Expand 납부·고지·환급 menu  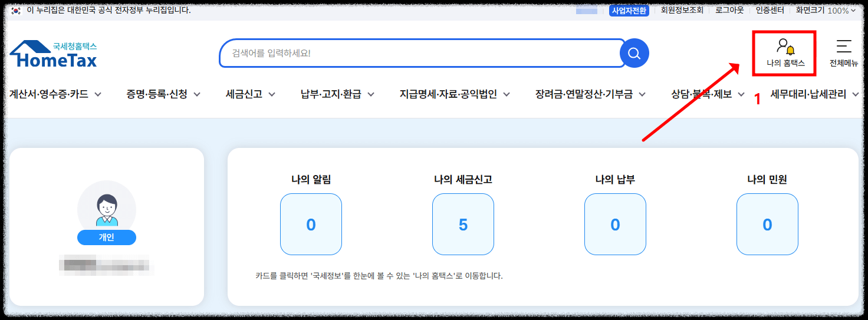click(338, 94)
